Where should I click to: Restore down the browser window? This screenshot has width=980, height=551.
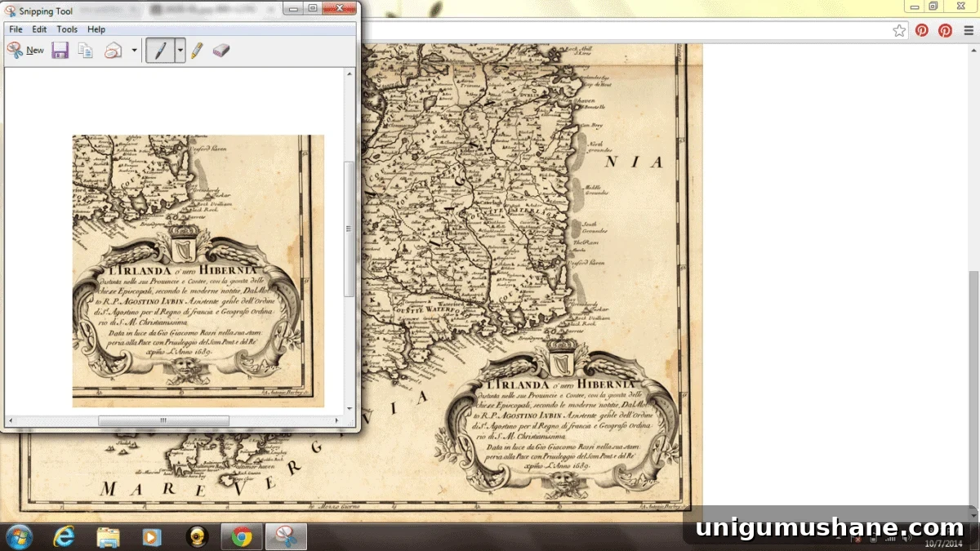point(933,7)
